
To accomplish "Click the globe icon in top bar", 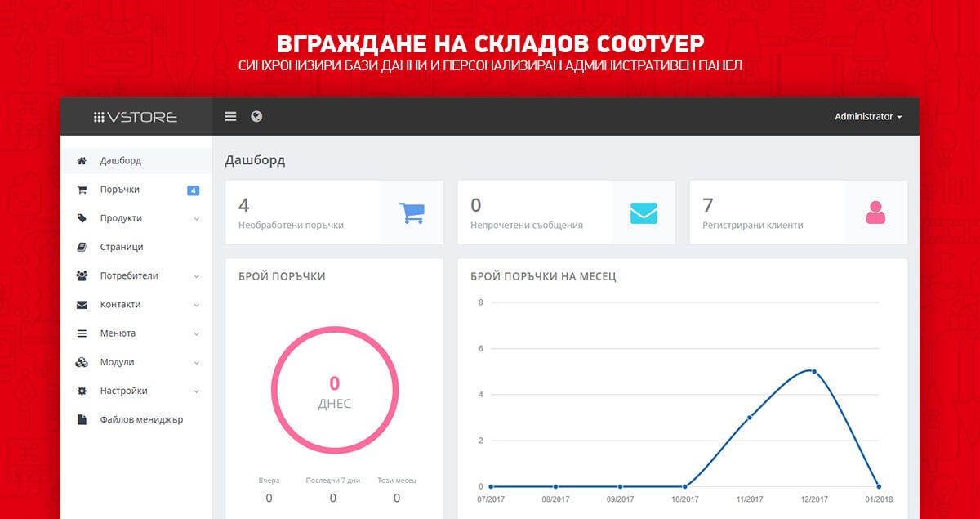I will [256, 117].
